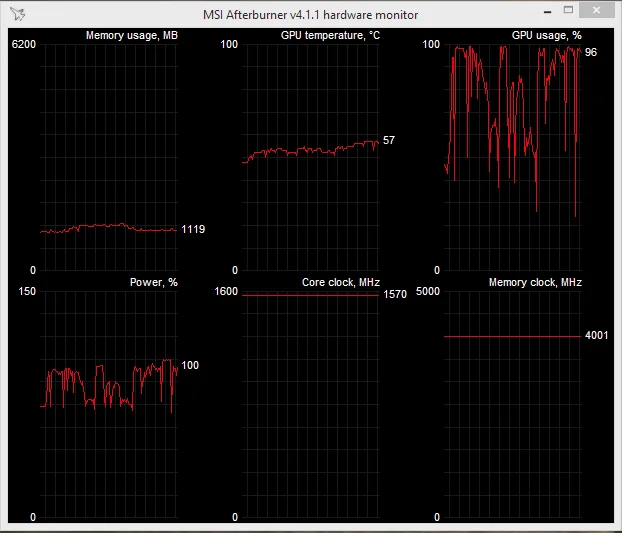Click the current core clock value 1570
The image size is (622, 533).
pyautogui.click(x=395, y=294)
